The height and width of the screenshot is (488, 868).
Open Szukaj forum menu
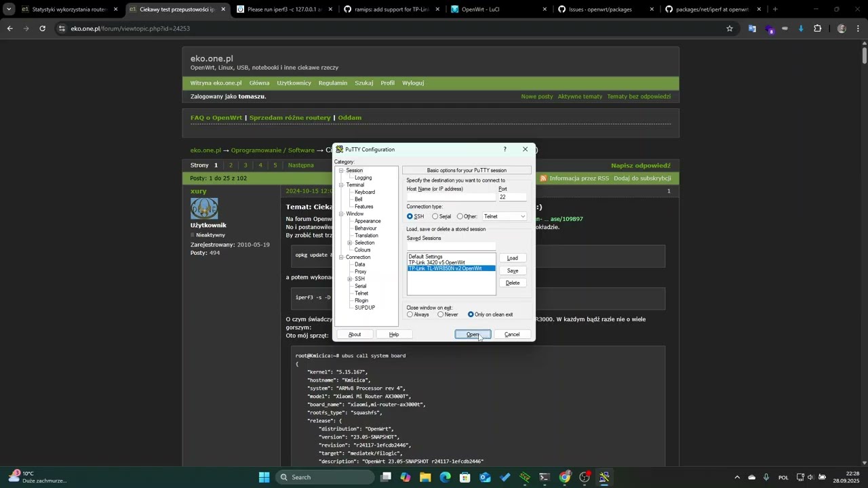[364, 83]
